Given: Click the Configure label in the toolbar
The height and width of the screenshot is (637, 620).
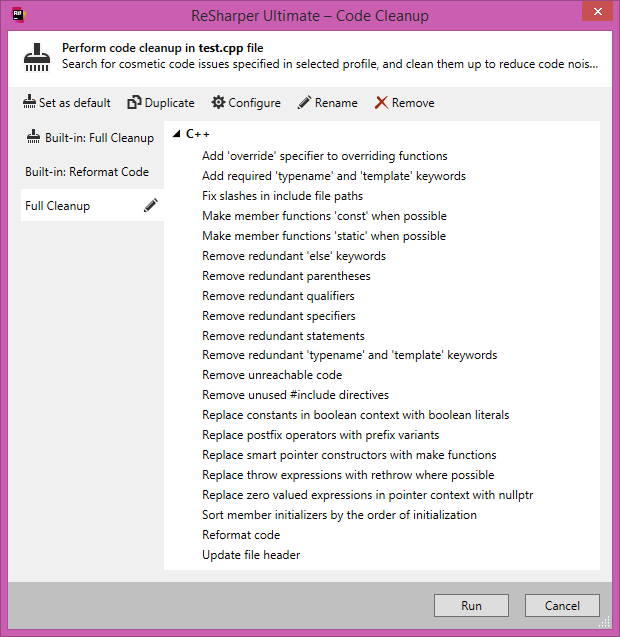Looking at the screenshot, I should (254, 103).
